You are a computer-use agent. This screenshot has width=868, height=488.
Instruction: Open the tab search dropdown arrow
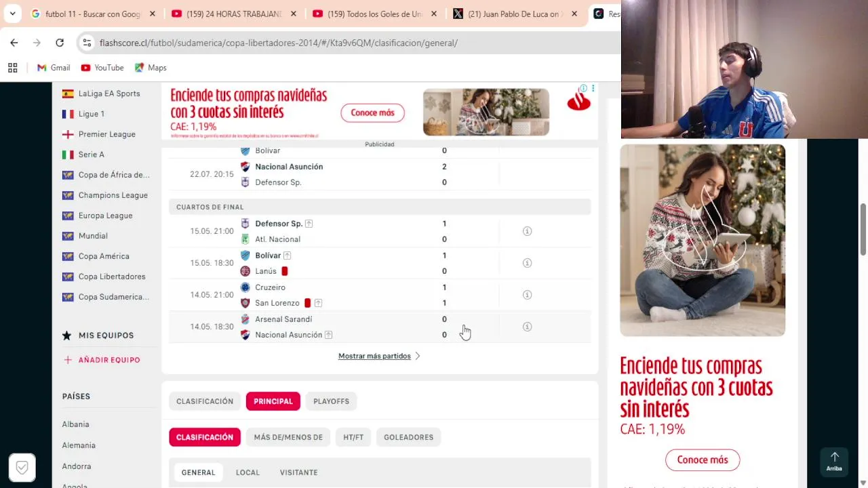tap(12, 14)
